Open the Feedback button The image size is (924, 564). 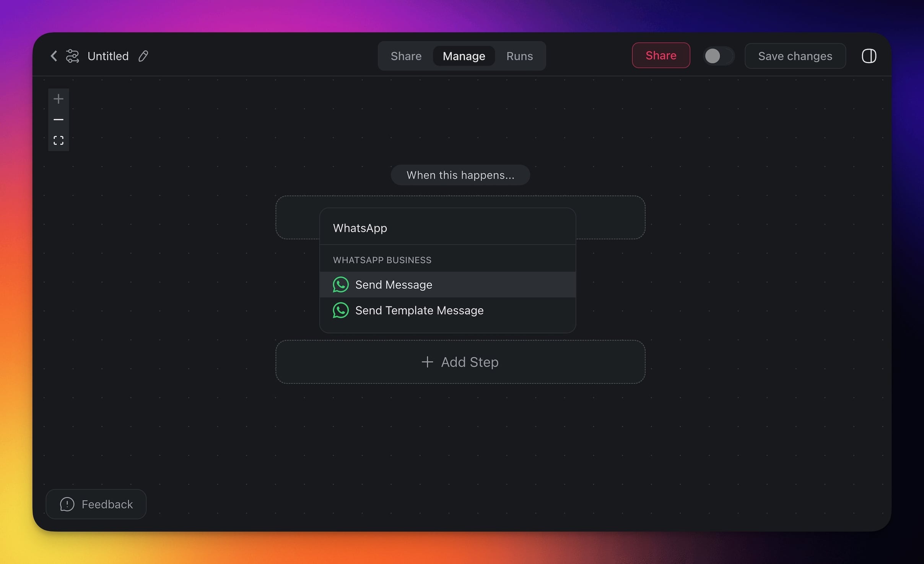(96, 504)
